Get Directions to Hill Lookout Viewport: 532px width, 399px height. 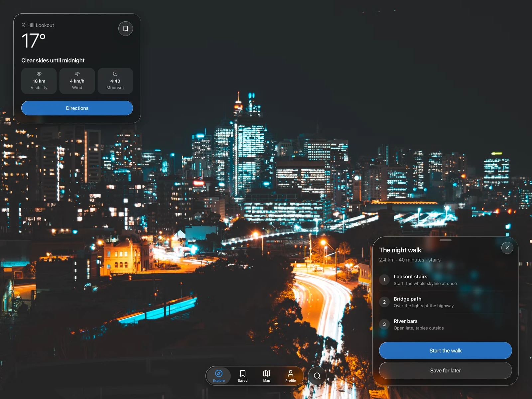77,108
